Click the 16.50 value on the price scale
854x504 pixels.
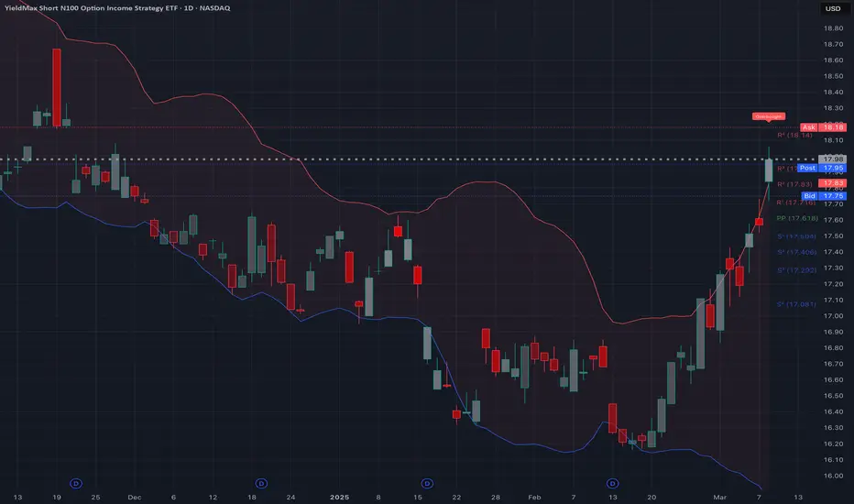[x=833, y=396]
